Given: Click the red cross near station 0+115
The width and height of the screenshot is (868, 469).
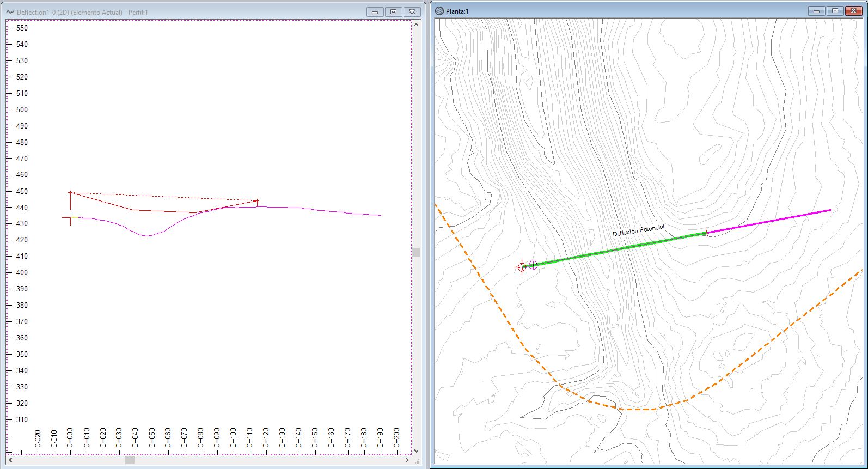Looking at the screenshot, I should click(257, 201).
